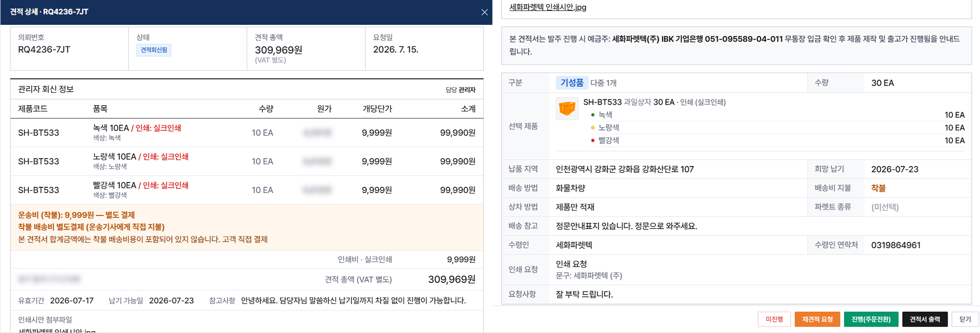Select the bottom 견적 총액 (VAT 별도) 309,969원 value

pyautogui.click(x=451, y=279)
